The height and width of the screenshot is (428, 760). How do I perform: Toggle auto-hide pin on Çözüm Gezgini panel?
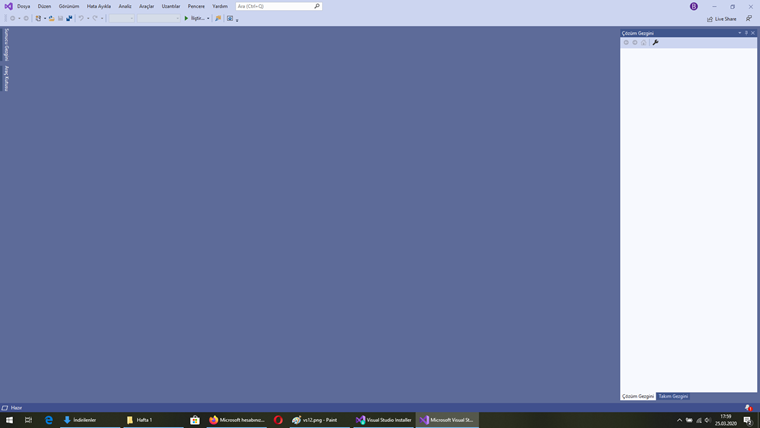(746, 33)
